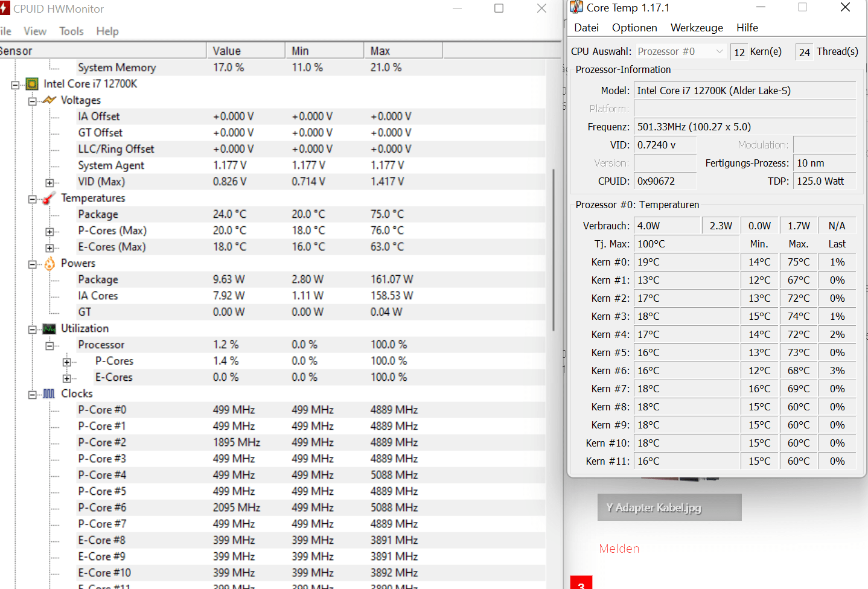Open the View menu in HWMonitor
Screen dimensions: 868x589
pyautogui.click(x=35, y=31)
